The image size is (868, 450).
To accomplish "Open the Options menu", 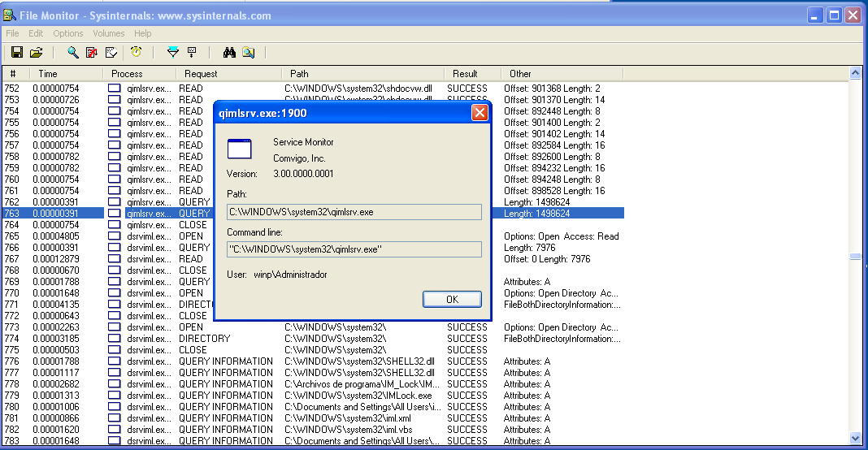I will (68, 33).
